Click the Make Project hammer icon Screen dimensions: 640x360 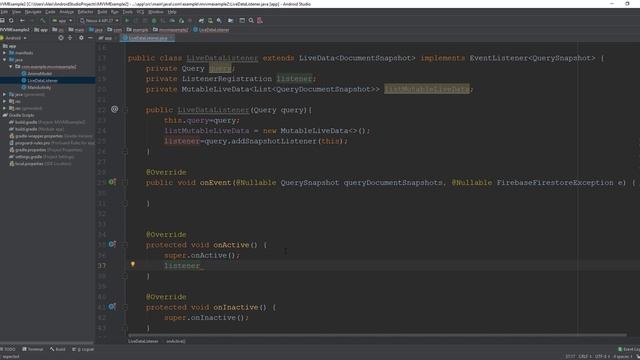tap(42, 20)
